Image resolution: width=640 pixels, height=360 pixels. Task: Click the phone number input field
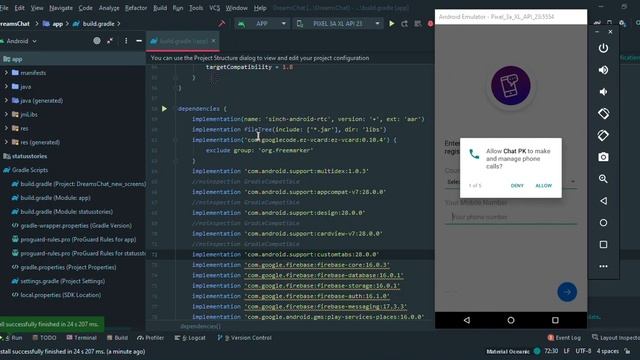pos(511,217)
